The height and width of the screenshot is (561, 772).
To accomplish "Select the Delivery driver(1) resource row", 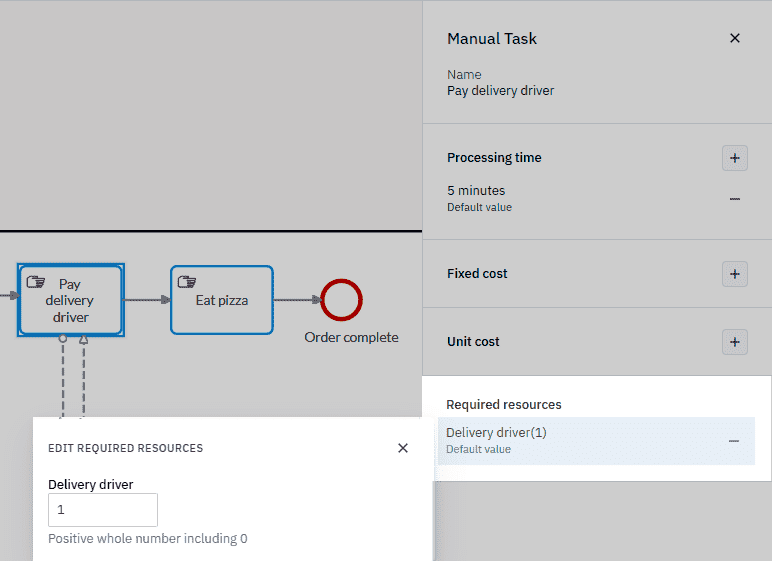I will point(596,441).
